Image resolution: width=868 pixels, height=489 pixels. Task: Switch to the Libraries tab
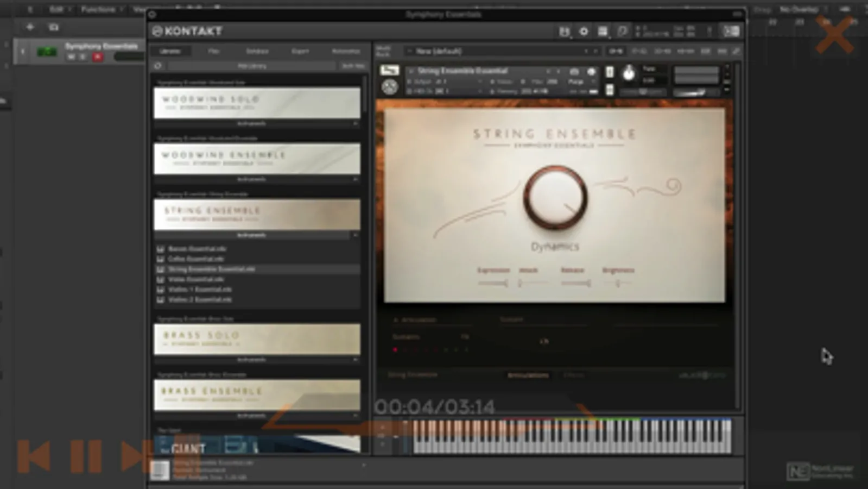tap(170, 51)
